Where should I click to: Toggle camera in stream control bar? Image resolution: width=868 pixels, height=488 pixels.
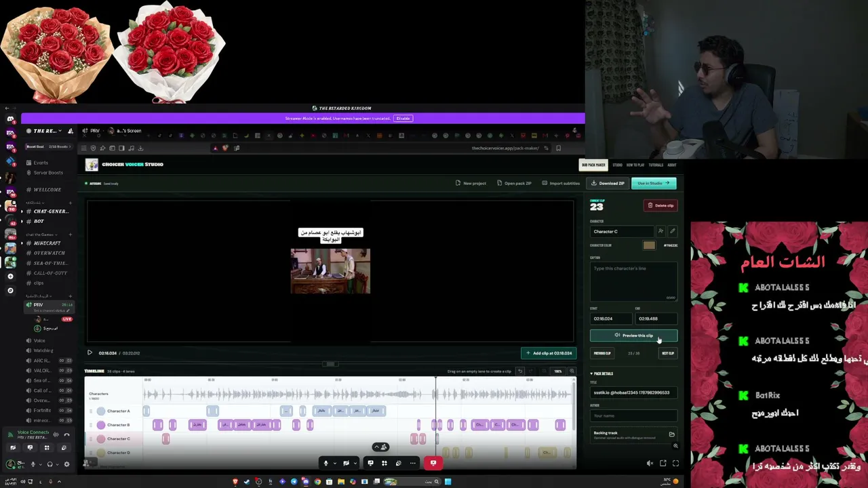pos(346,463)
